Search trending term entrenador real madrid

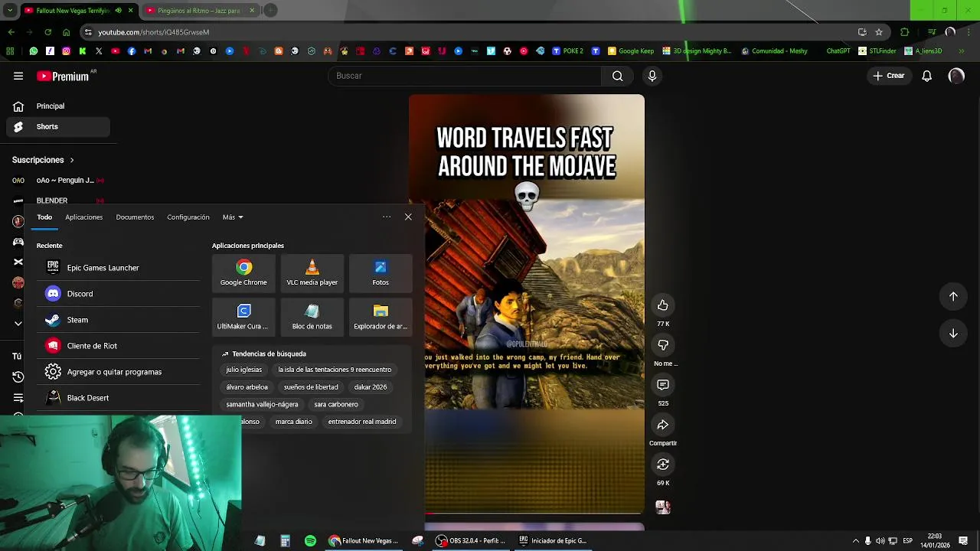tap(362, 422)
